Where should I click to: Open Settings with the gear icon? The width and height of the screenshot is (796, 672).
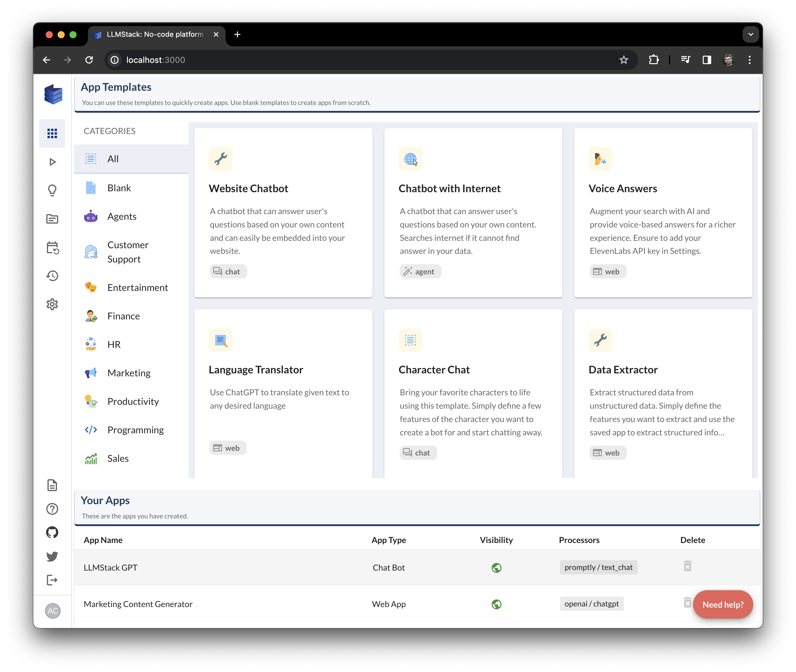[x=53, y=304]
